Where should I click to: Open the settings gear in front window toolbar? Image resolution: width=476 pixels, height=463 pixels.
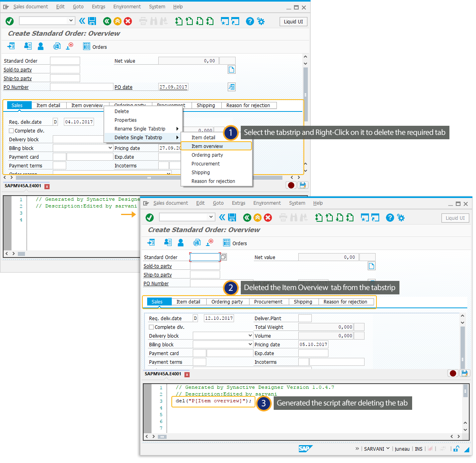(401, 217)
